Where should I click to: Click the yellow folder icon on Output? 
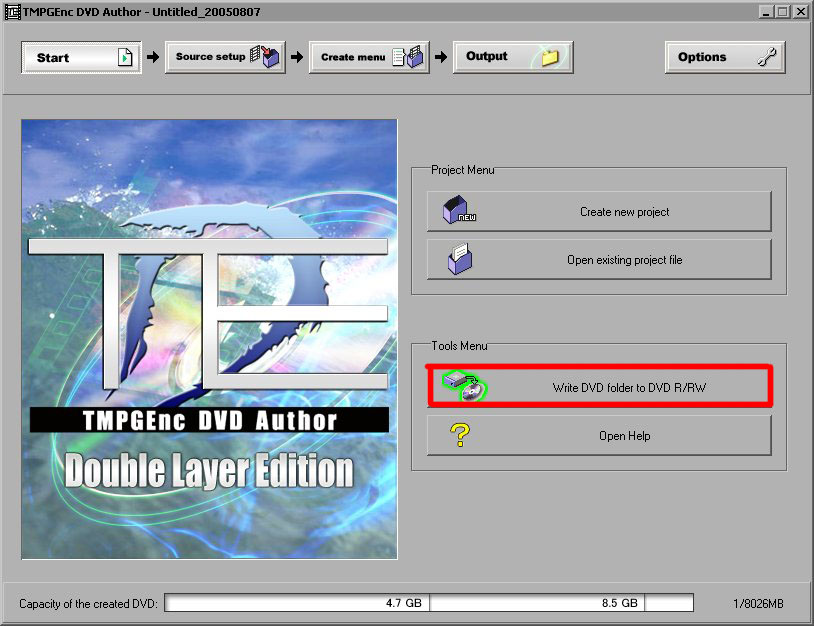pos(550,57)
